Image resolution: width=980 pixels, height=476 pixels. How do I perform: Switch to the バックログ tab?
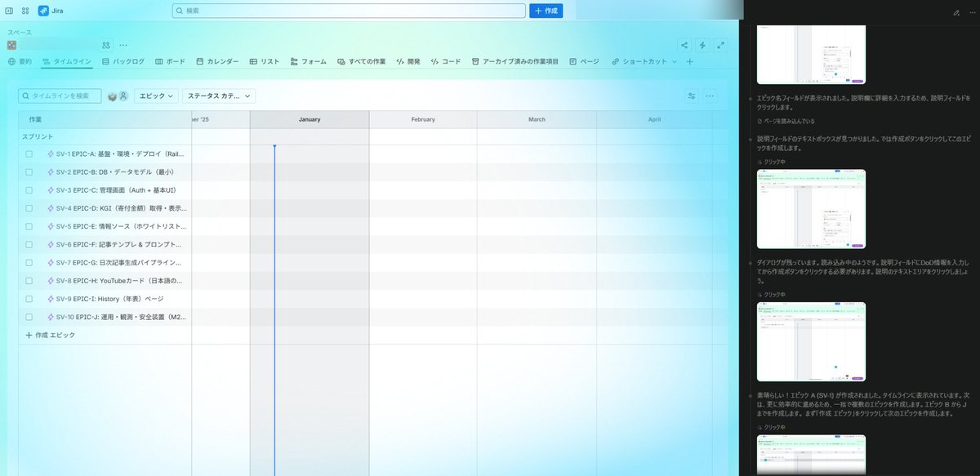point(123,61)
